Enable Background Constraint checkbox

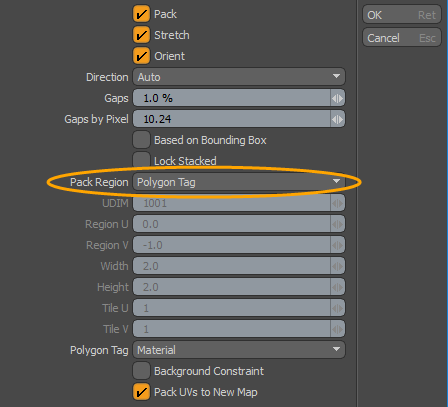click(x=141, y=371)
